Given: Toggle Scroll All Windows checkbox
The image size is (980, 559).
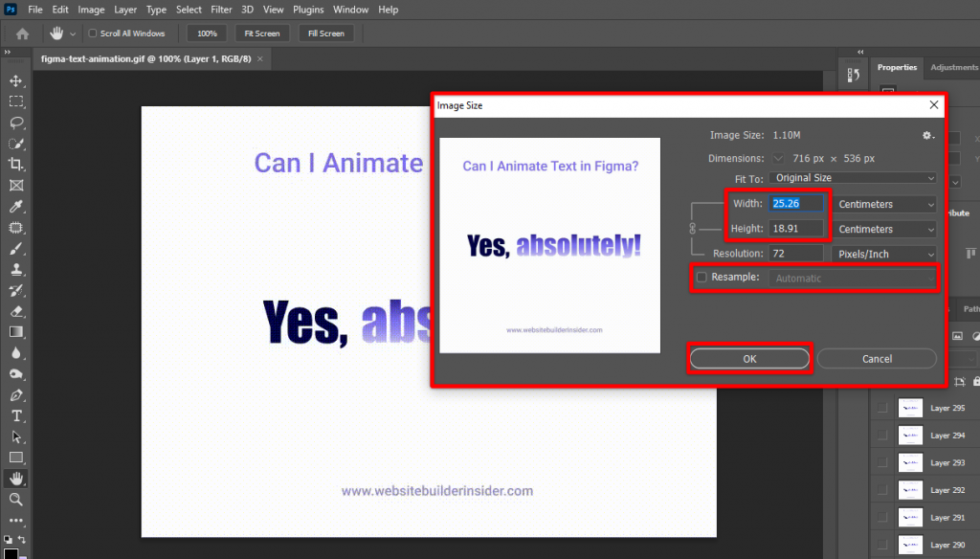Looking at the screenshot, I should pos(92,34).
